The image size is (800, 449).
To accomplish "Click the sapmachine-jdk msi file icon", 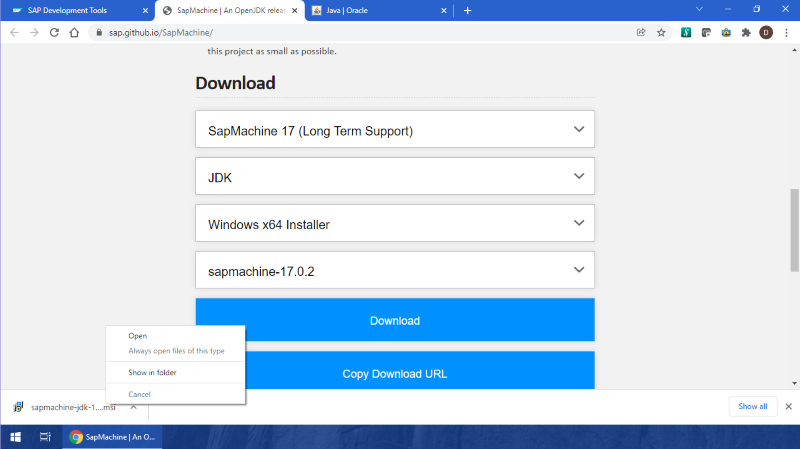I will pyautogui.click(x=18, y=407).
